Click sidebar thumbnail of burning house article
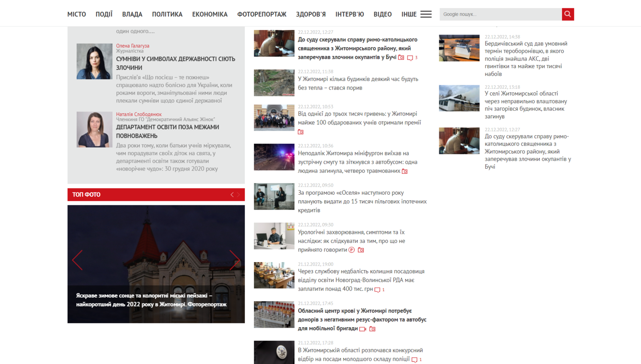The width and height of the screenshot is (641, 364). point(459,98)
